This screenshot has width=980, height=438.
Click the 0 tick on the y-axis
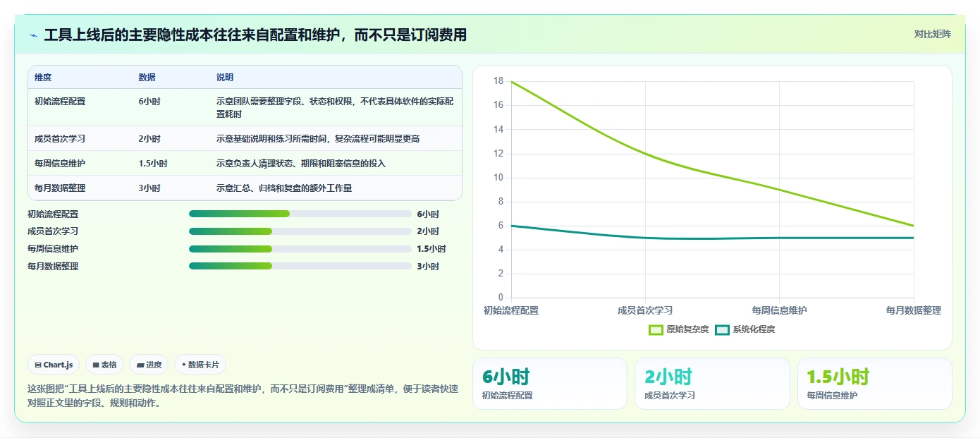[501, 298]
